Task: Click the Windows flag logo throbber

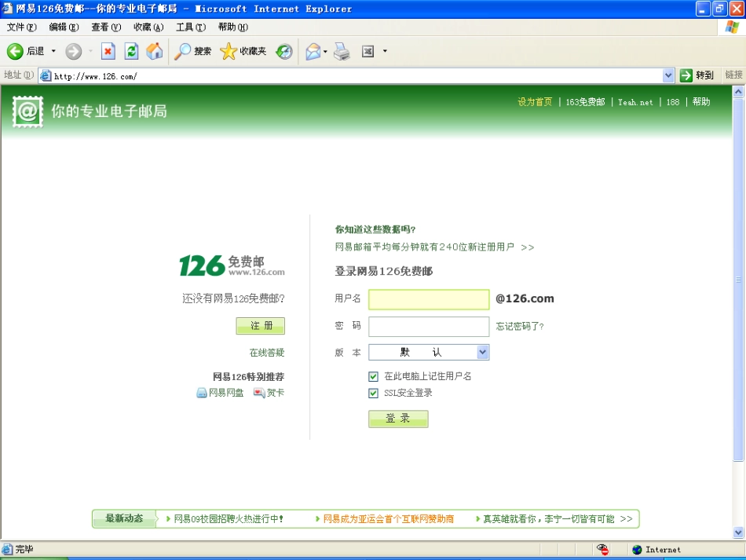Action: click(732, 27)
